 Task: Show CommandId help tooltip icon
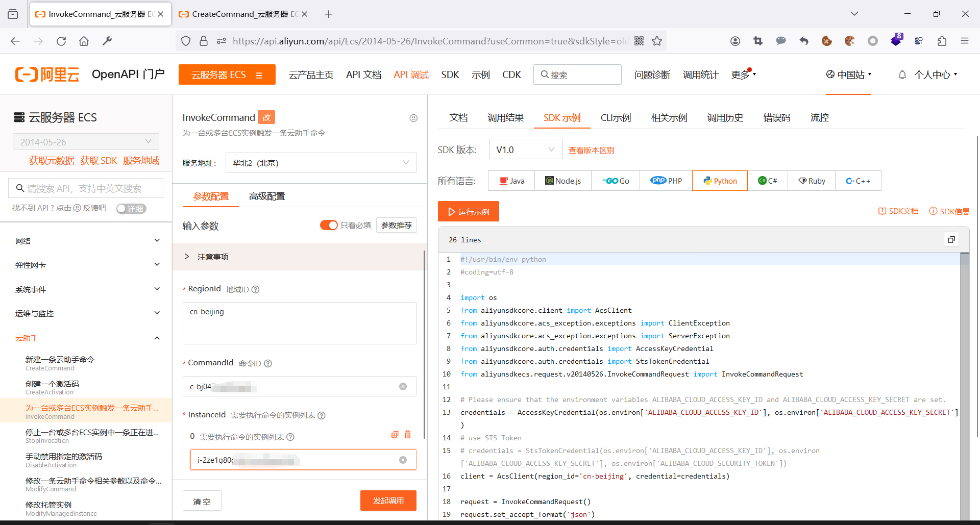268,363
